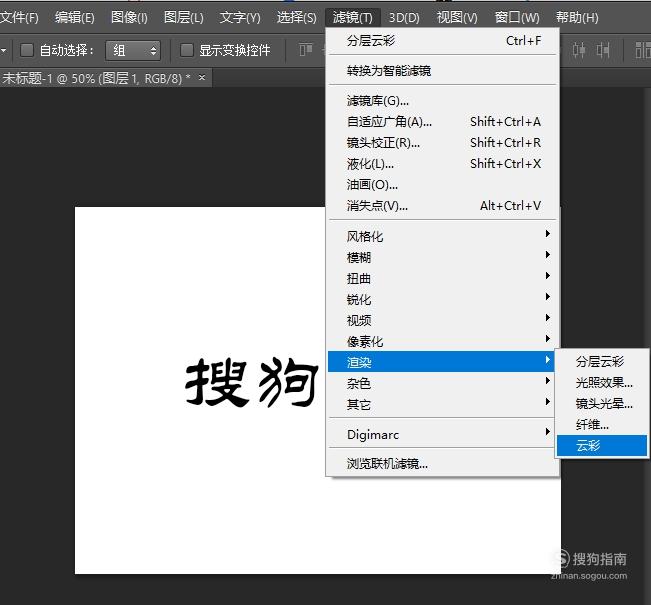Choose highlighted 云彩 in 渲染 submenu

click(x=602, y=446)
